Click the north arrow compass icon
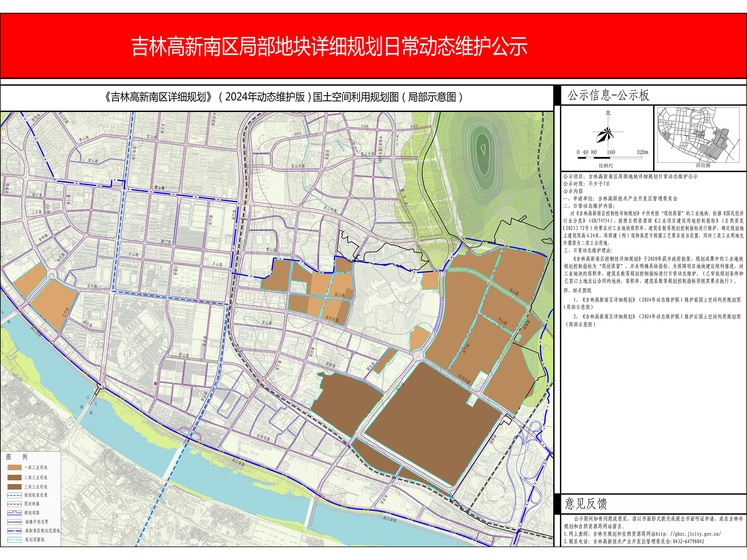The height and width of the screenshot is (560, 747). click(607, 134)
